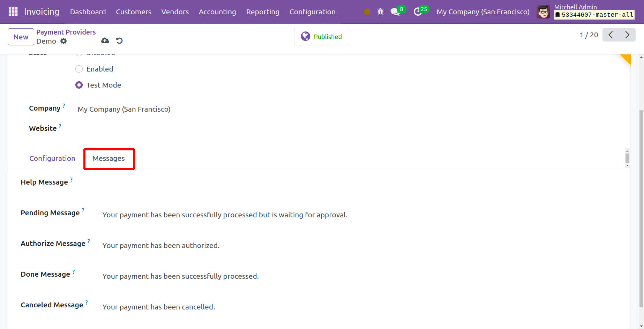Click the save cloud upload icon
Viewport: 644px width, 329px height.
point(105,41)
